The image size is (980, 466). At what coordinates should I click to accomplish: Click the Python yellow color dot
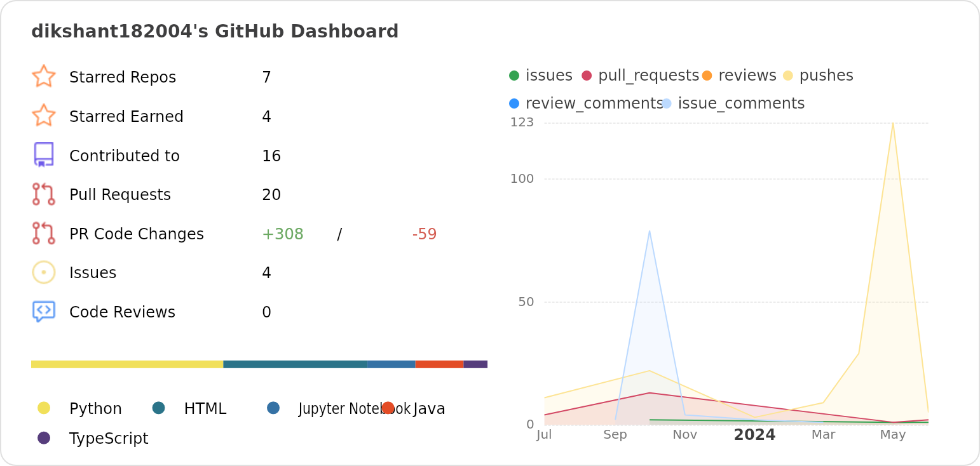click(44, 408)
